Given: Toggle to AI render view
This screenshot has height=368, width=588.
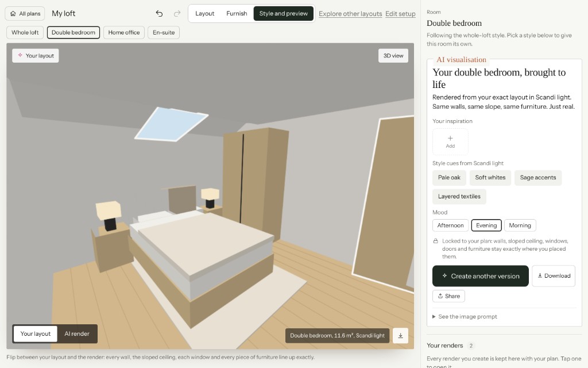Looking at the screenshot, I should pyautogui.click(x=77, y=333).
